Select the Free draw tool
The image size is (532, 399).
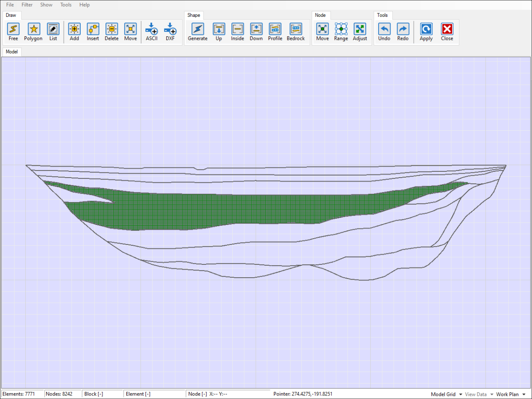(x=13, y=32)
